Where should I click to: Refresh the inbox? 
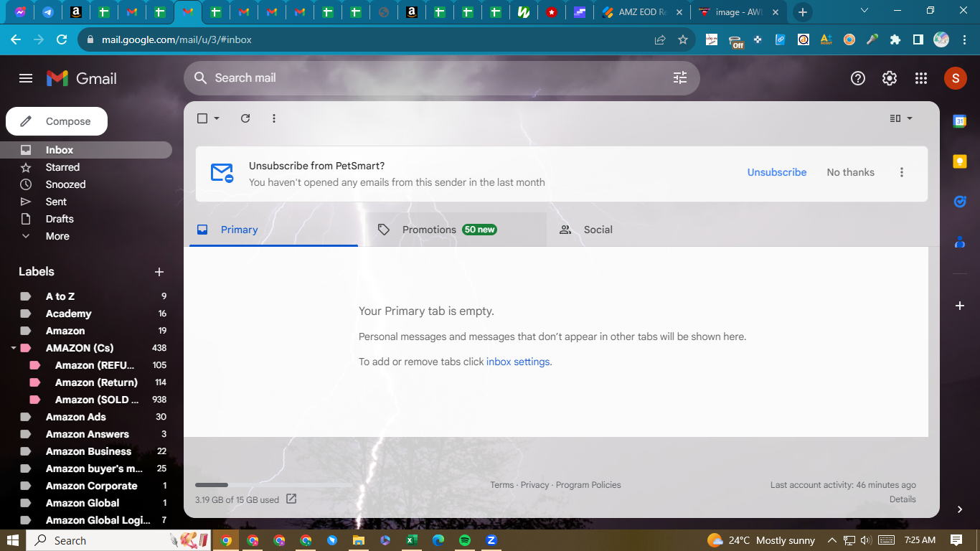tap(245, 118)
